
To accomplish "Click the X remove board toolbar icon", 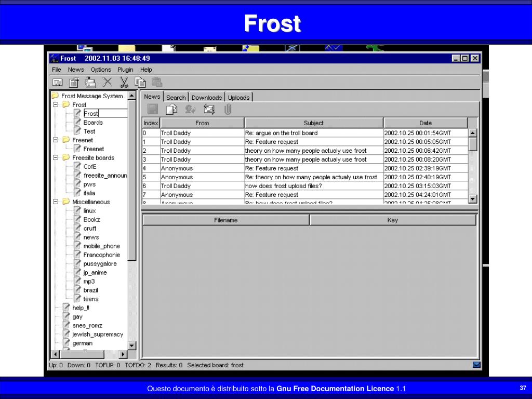I will tap(107, 82).
